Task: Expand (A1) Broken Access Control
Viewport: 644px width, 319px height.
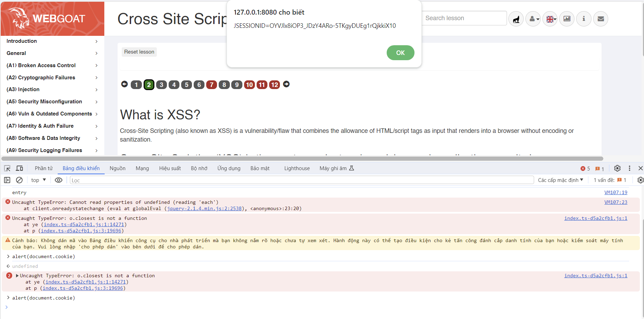Action: coord(52,65)
